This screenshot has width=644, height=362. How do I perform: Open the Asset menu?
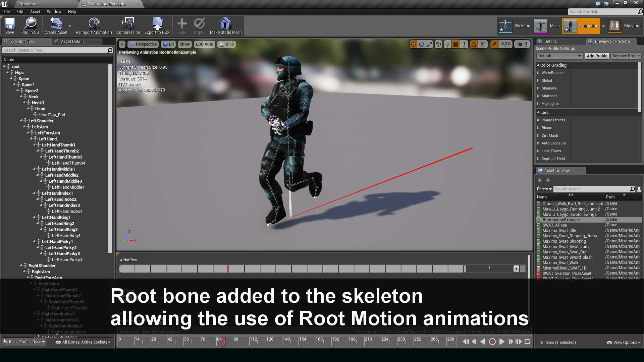(x=35, y=11)
